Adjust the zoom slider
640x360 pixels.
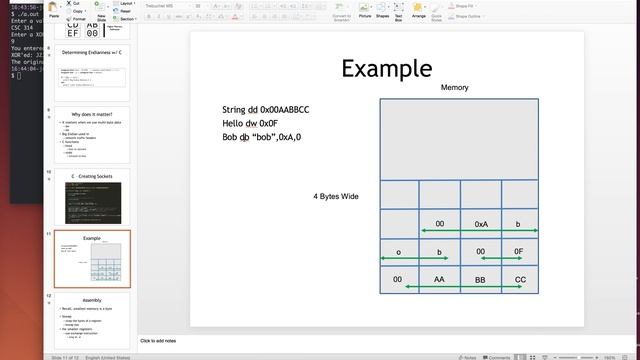point(576,358)
